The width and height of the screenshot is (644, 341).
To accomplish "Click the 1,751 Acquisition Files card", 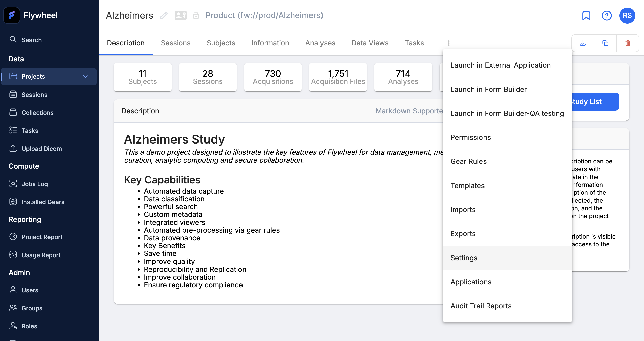I will click(338, 77).
